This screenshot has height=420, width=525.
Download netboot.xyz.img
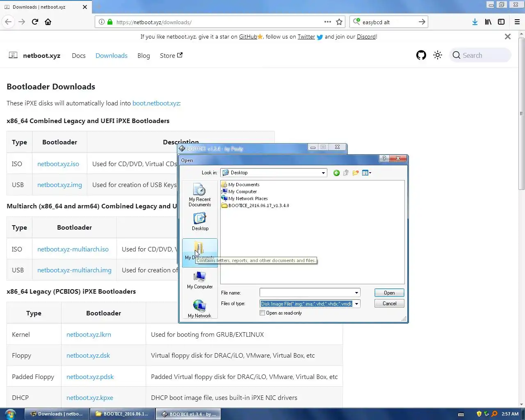(x=59, y=185)
